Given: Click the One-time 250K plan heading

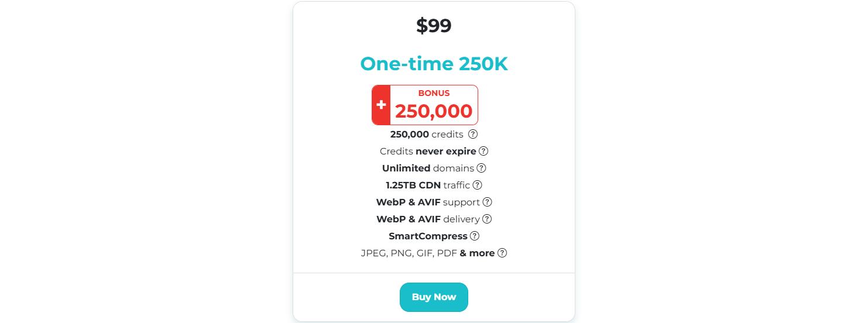Looking at the screenshot, I should pos(434,64).
